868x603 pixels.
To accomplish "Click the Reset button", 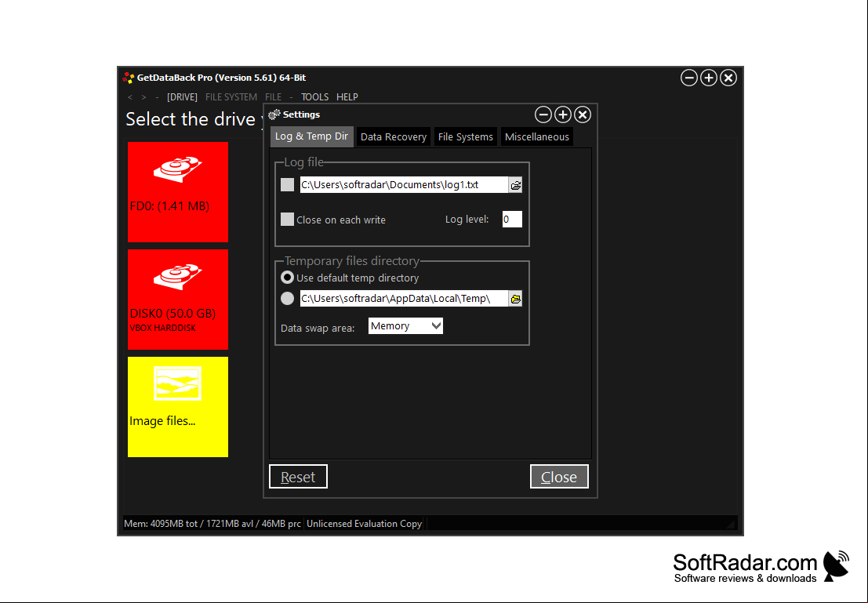I will click(298, 477).
